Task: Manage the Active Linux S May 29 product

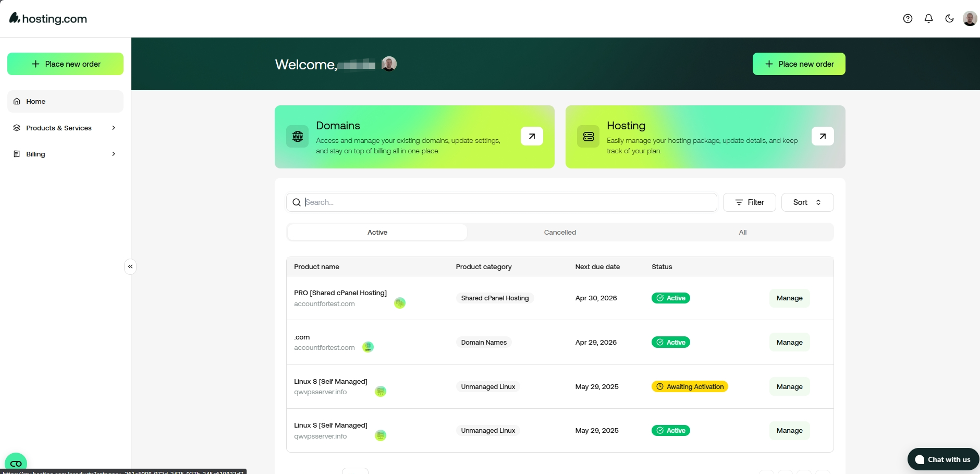Action: [789, 430]
